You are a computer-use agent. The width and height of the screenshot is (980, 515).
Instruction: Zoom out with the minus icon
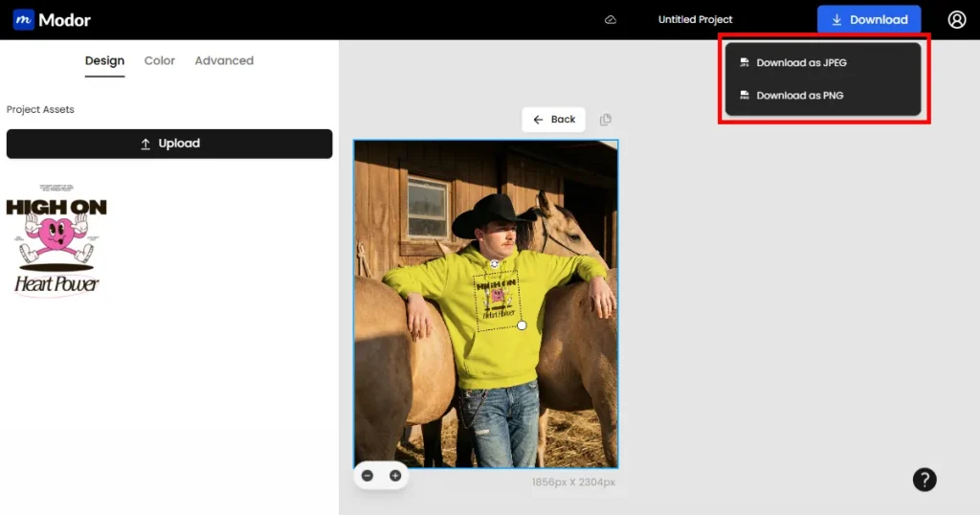coord(367,476)
